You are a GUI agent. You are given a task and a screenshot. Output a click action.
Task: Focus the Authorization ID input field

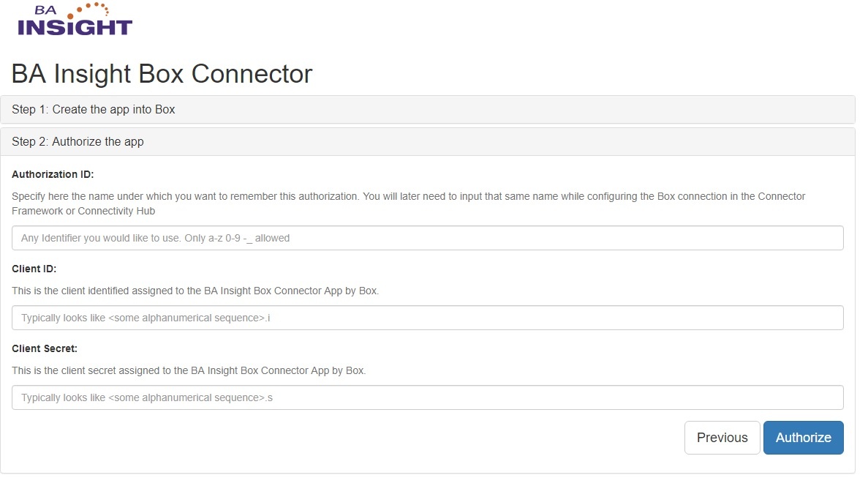click(427, 238)
